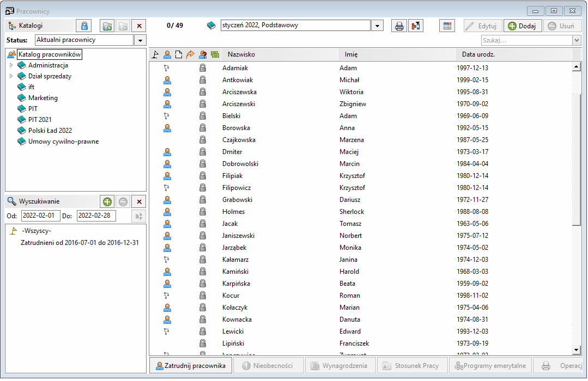Sort by Nazwisko column header
Viewport: 588px width, 381px height.
(x=280, y=54)
